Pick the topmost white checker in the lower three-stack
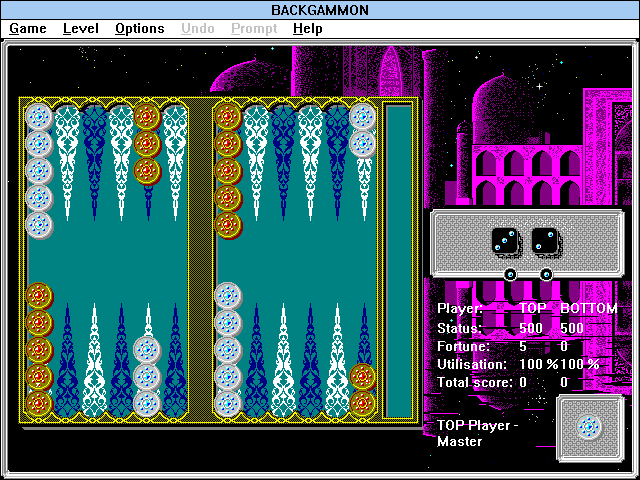 point(147,349)
